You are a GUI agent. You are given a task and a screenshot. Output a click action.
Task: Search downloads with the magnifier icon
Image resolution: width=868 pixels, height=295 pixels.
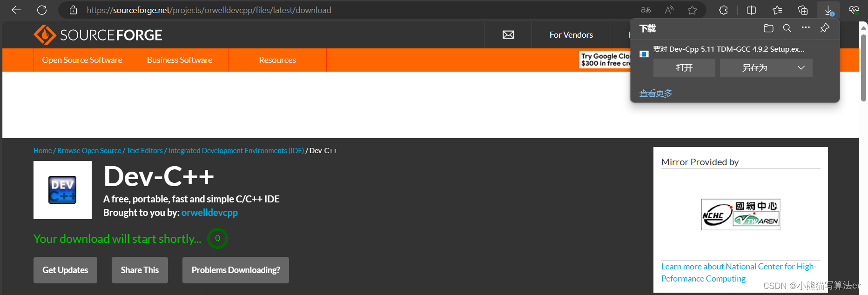787,28
